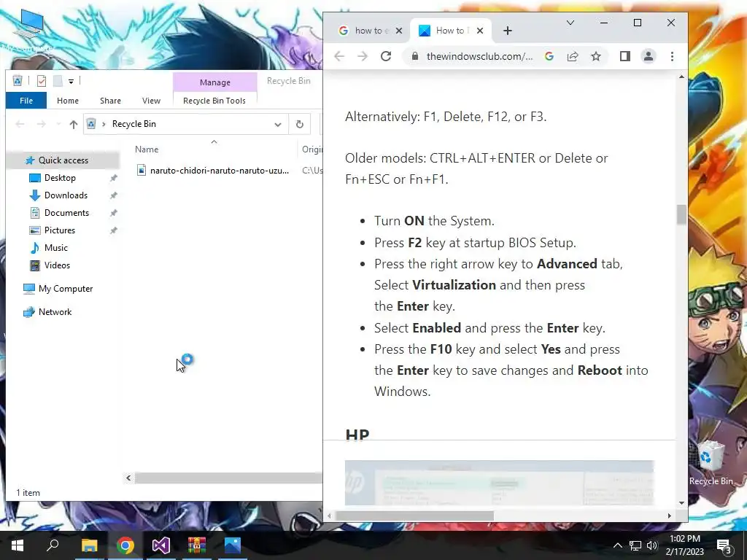Switch to the Share ribbon tab
Screen dimensions: 747x560
110,101
